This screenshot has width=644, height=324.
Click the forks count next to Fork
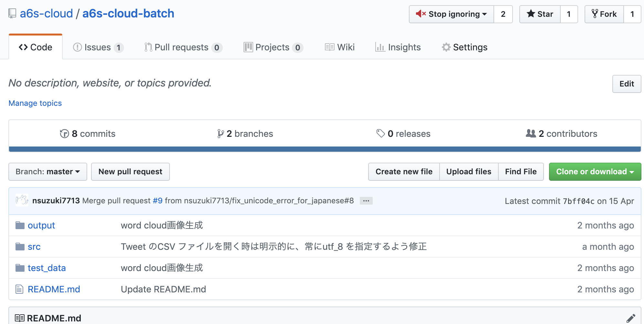click(632, 14)
